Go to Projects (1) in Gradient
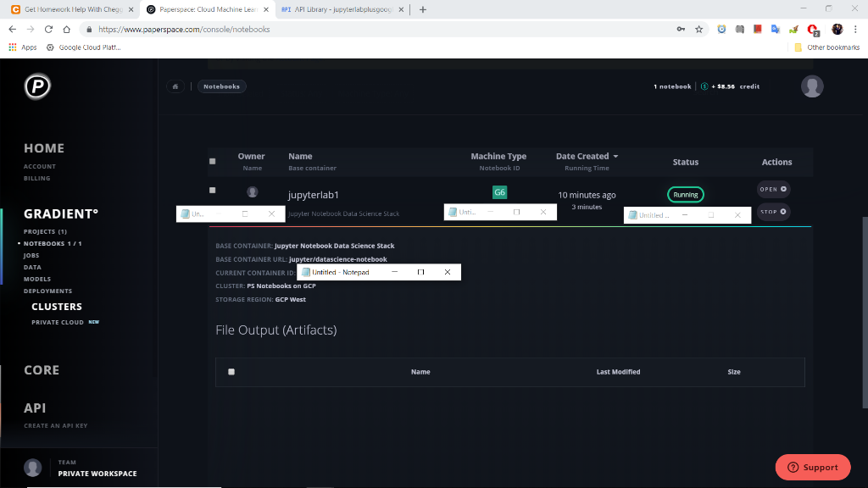 46,232
